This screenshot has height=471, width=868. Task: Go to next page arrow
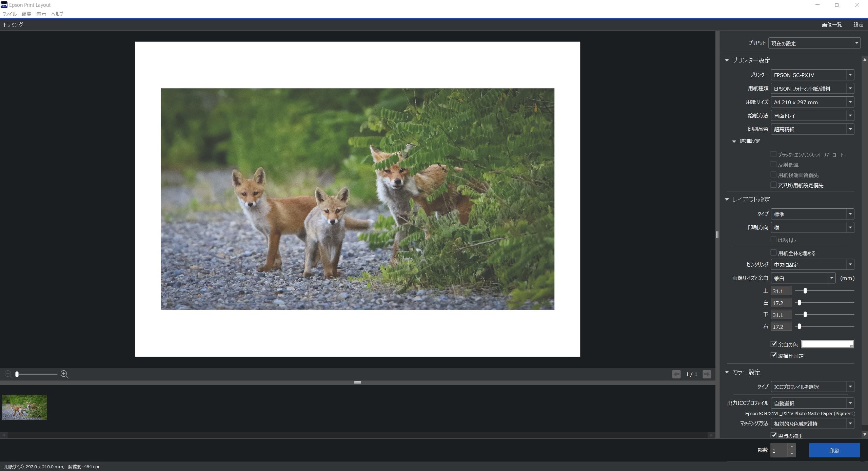707,374
